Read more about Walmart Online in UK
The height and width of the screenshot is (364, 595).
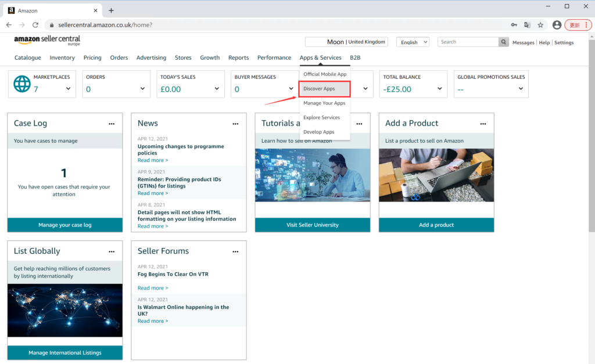153,321
